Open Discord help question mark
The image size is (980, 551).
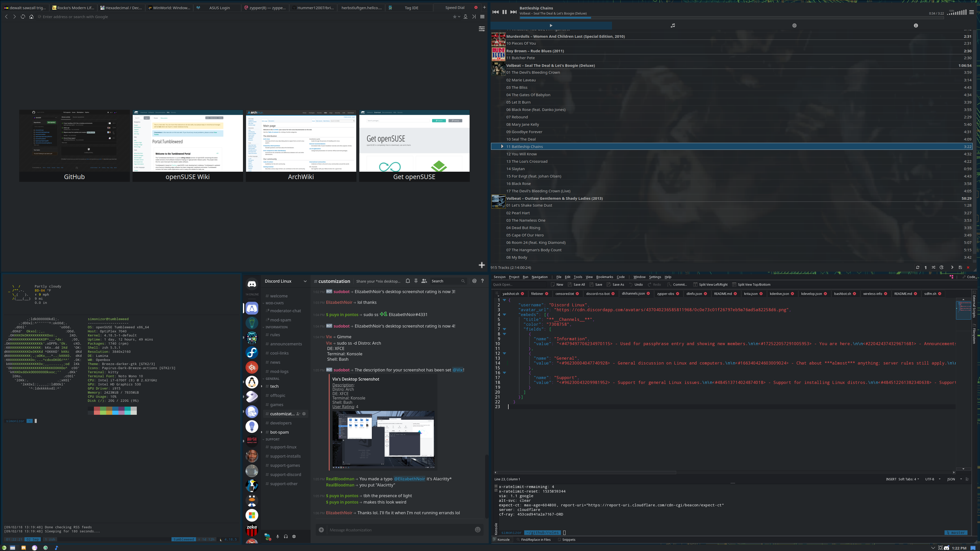coord(482,281)
